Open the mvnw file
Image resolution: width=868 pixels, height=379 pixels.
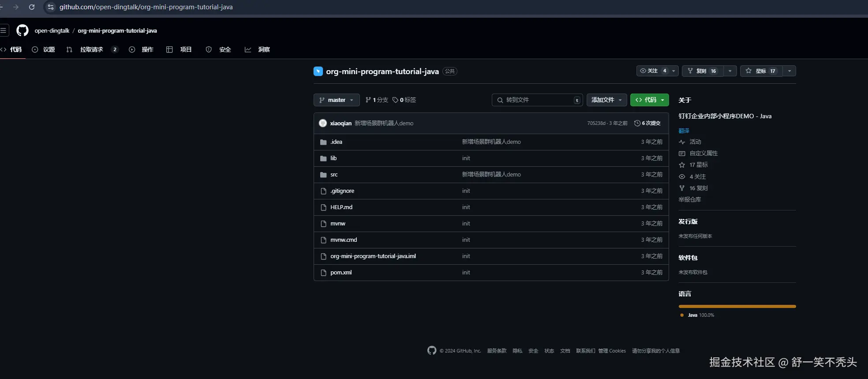pyautogui.click(x=338, y=224)
